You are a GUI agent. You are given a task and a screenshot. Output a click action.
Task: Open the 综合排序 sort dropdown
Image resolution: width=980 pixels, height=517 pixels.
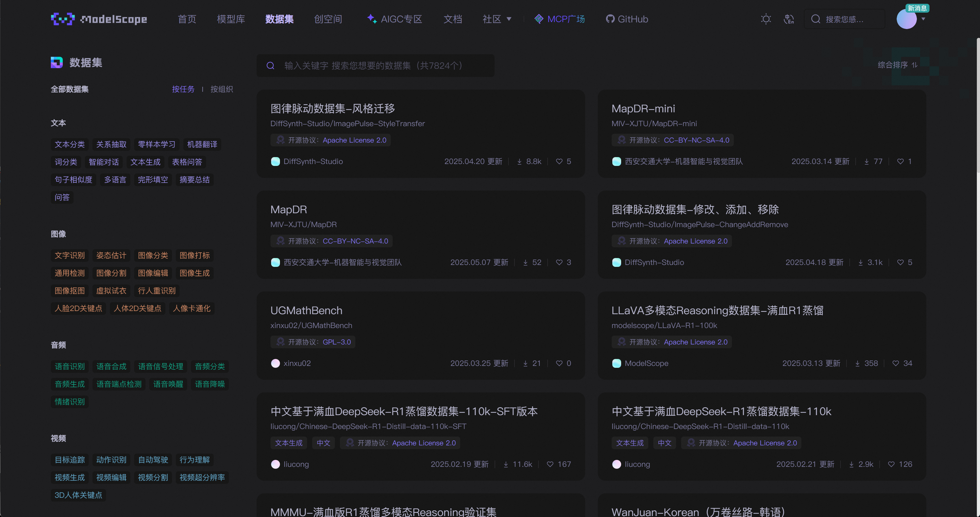pos(897,65)
